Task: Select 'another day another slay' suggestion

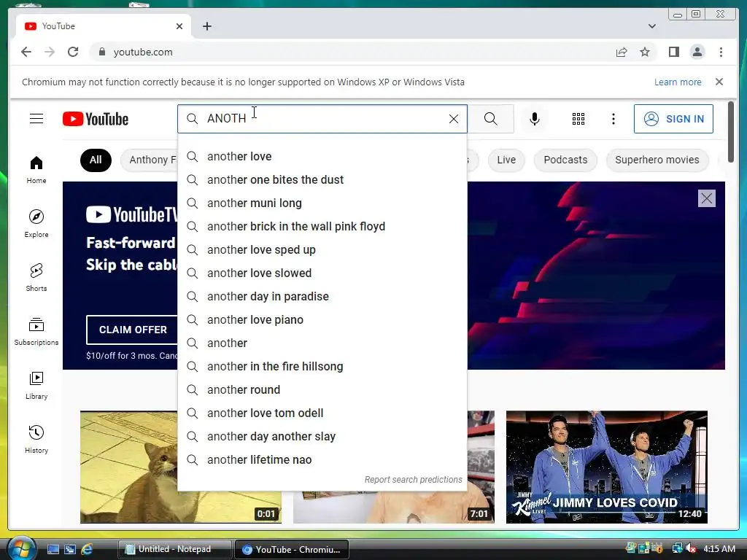Action: click(322, 436)
